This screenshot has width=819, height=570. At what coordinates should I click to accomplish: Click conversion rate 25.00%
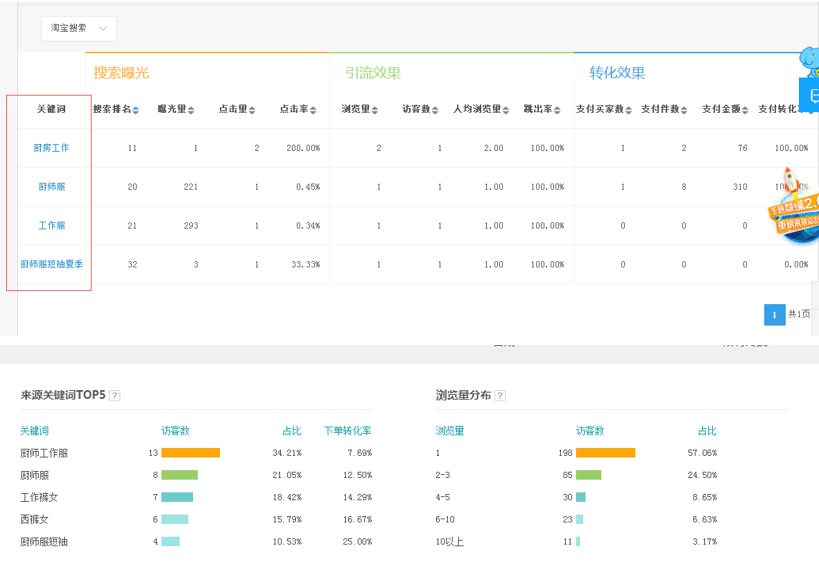[x=357, y=542]
